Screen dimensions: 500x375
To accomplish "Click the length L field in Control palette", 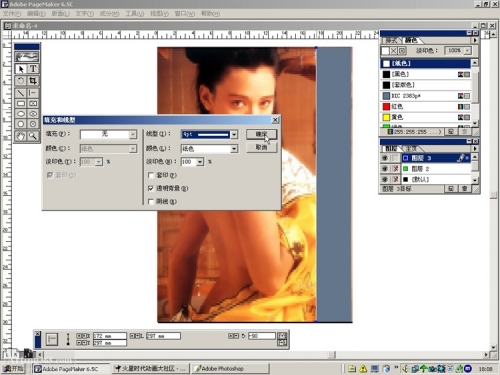I will point(163,336).
